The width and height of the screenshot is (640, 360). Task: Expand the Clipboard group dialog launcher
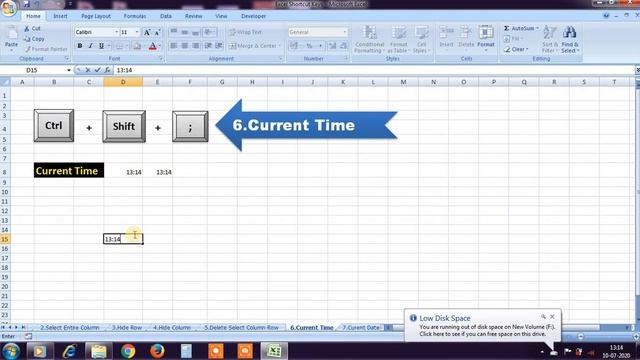[x=67, y=59]
